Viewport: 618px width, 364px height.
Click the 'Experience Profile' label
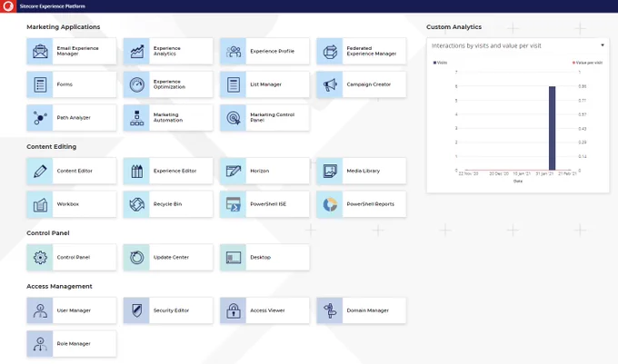(x=272, y=51)
